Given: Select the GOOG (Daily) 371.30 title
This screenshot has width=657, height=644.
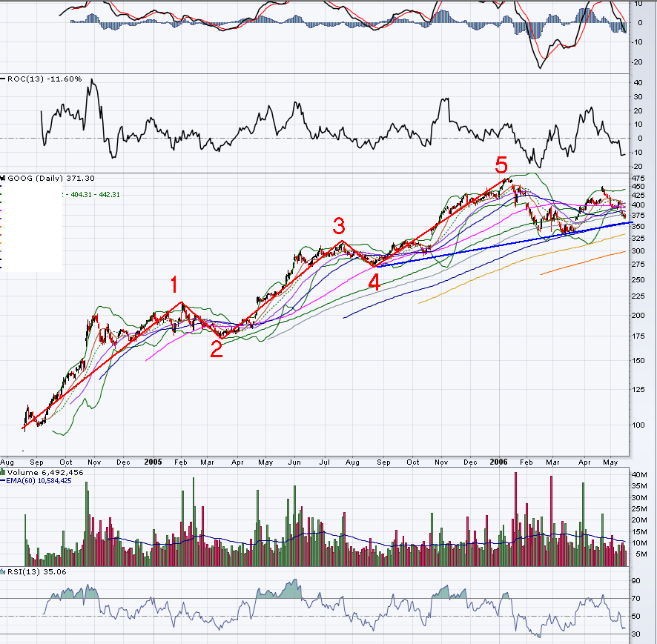Looking at the screenshot, I should pyautogui.click(x=51, y=179).
